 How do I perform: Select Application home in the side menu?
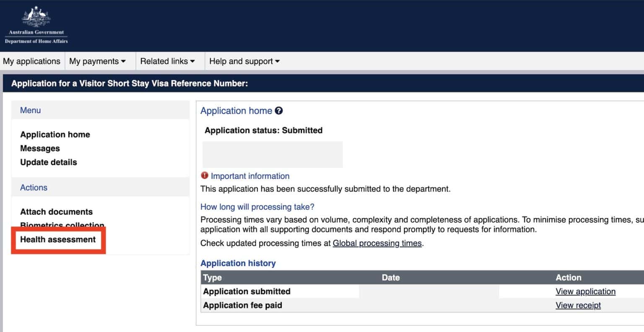55,134
